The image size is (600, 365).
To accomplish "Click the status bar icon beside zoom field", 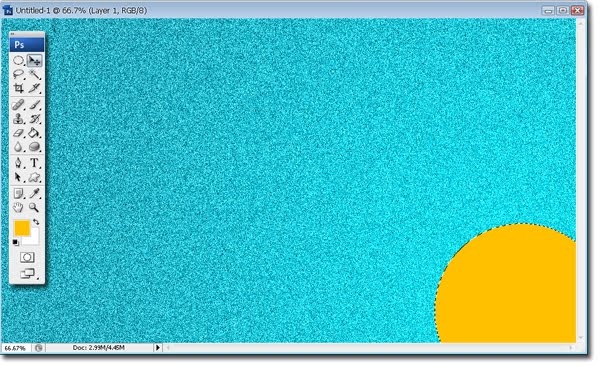I will tap(38, 348).
